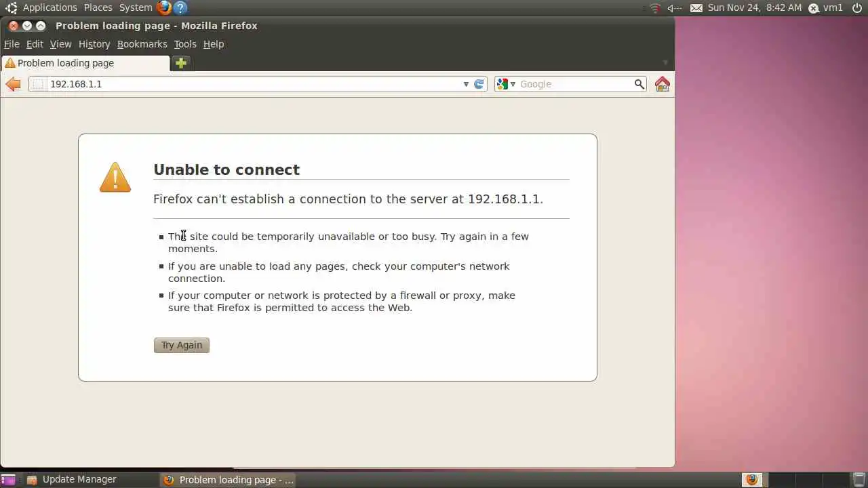The image size is (868, 488).
Task: Launch Firefox from the top panel icon
Action: (164, 8)
